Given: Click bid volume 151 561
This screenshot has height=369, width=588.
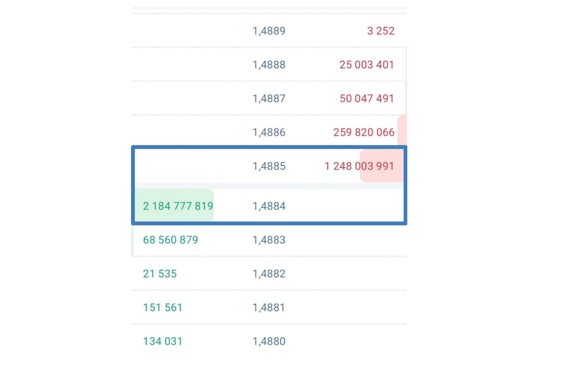Looking at the screenshot, I should point(162,308).
